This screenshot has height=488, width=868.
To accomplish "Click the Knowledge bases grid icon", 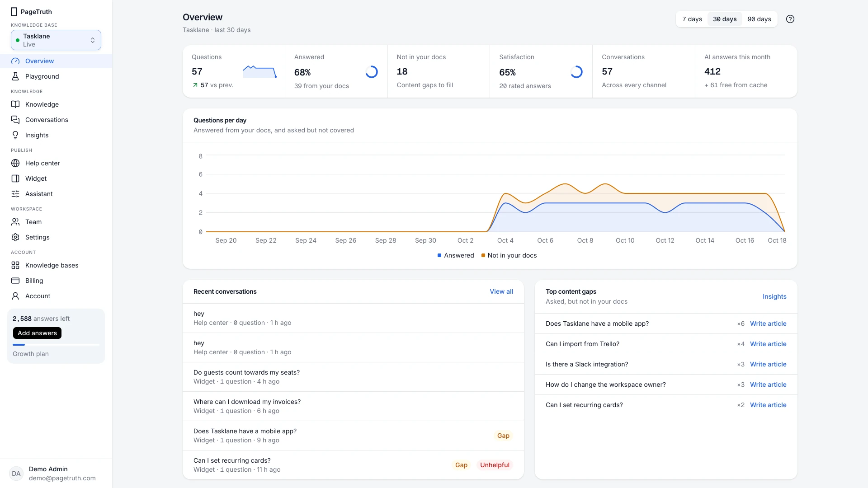I will (x=15, y=265).
